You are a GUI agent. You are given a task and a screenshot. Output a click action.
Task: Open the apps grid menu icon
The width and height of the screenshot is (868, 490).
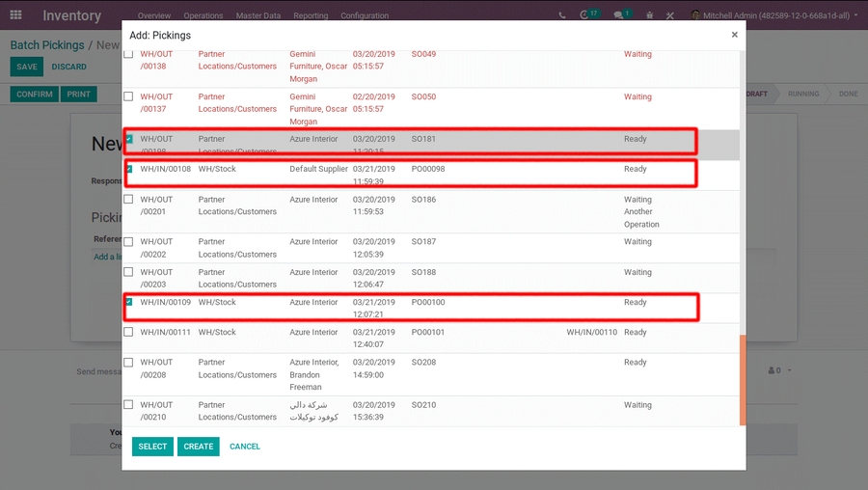coord(15,15)
